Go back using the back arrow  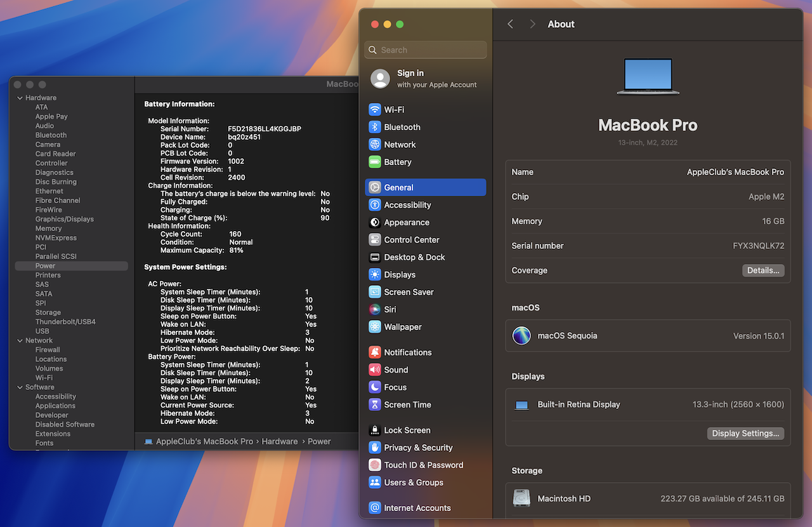(511, 24)
